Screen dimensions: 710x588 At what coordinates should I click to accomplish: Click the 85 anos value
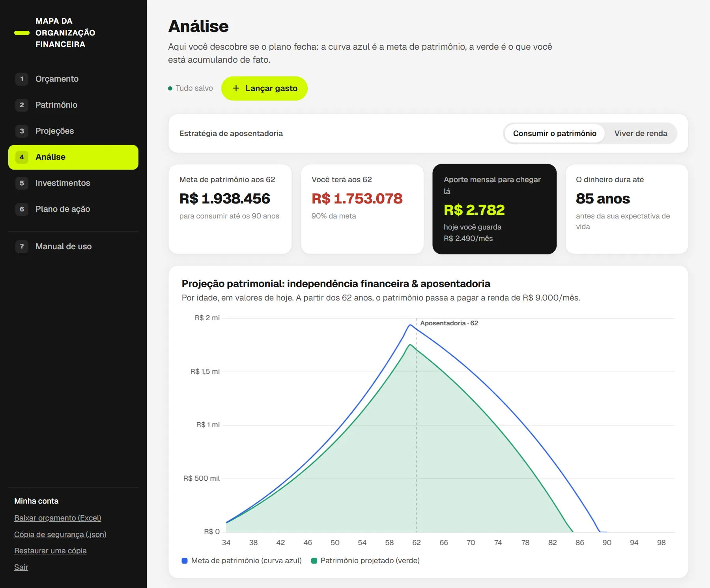click(603, 198)
